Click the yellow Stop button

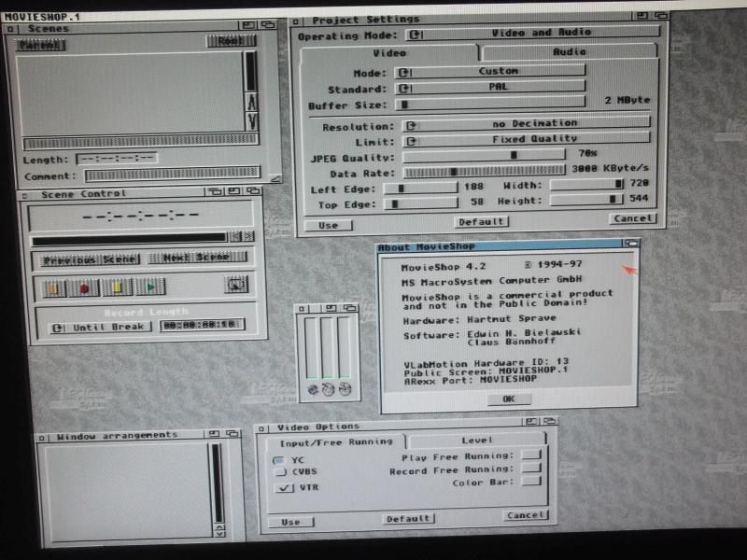pos(117,287)
